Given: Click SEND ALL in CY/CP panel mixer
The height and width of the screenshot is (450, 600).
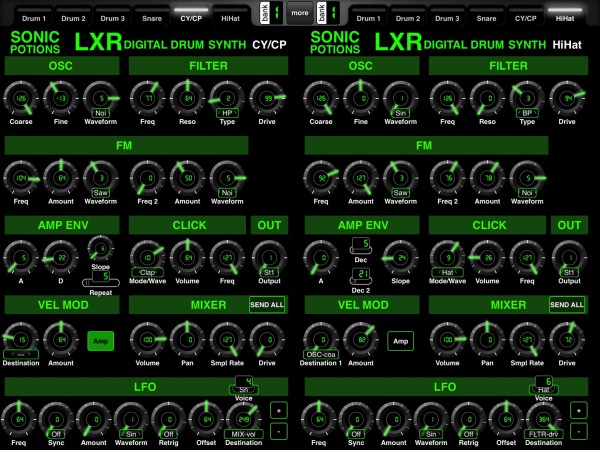Looking at the screenshot, I should tap(267, 305).
